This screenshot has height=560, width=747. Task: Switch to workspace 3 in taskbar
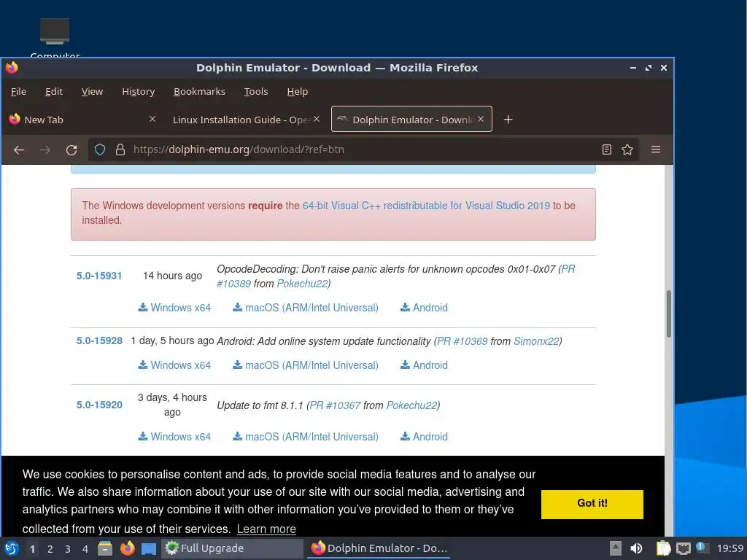[x=68, y=549]
